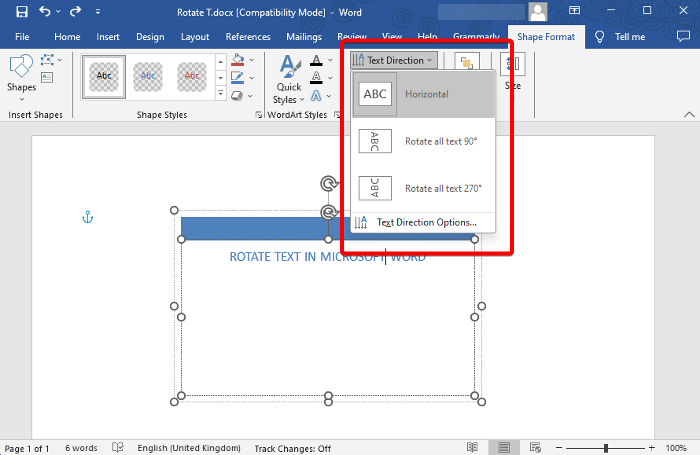Apply the blue Abc shape style
Image resolution: width=700 pixels, height=455 pixels.
(148, 77)
